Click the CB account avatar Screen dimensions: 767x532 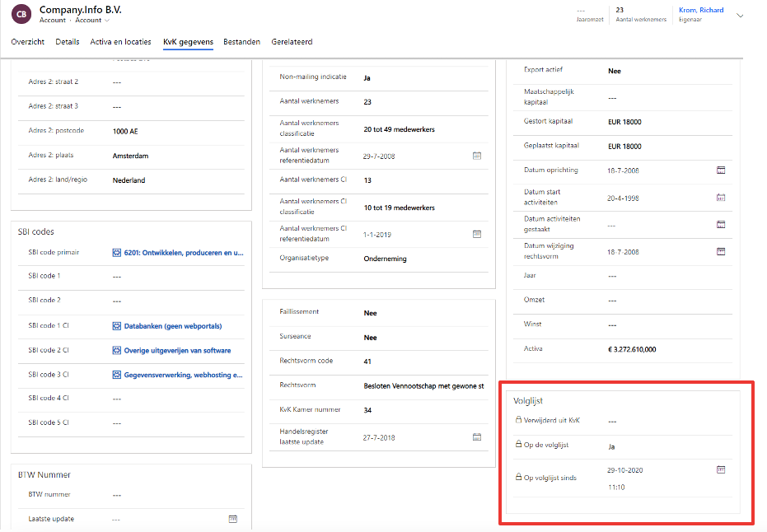(22, 13)
